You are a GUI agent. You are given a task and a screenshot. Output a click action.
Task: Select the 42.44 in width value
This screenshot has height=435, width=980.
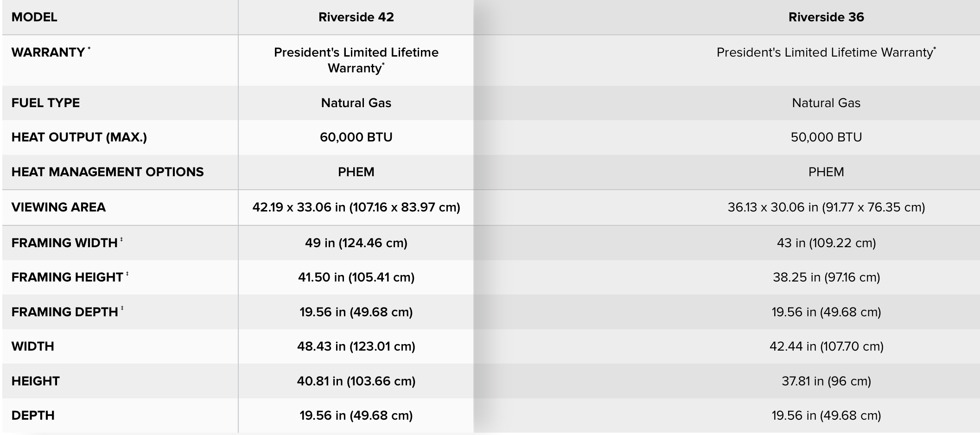(x=826, y=346)
